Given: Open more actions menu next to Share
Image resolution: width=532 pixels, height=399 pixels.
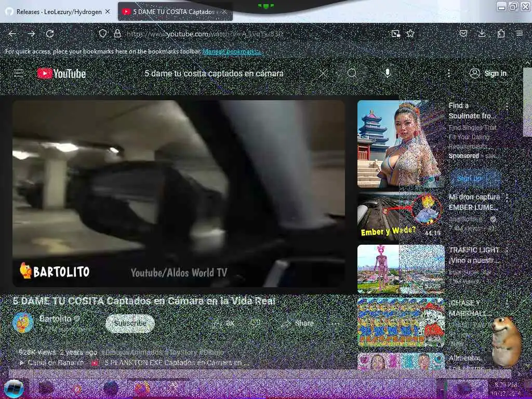Looking at the screenshot, I should click(x=335, y=323).
